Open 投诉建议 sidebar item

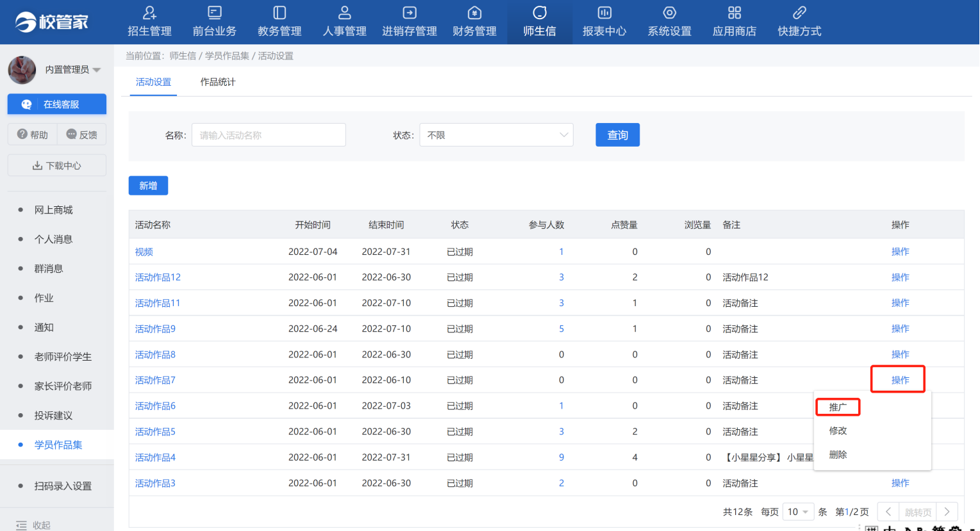coord(53,416)
